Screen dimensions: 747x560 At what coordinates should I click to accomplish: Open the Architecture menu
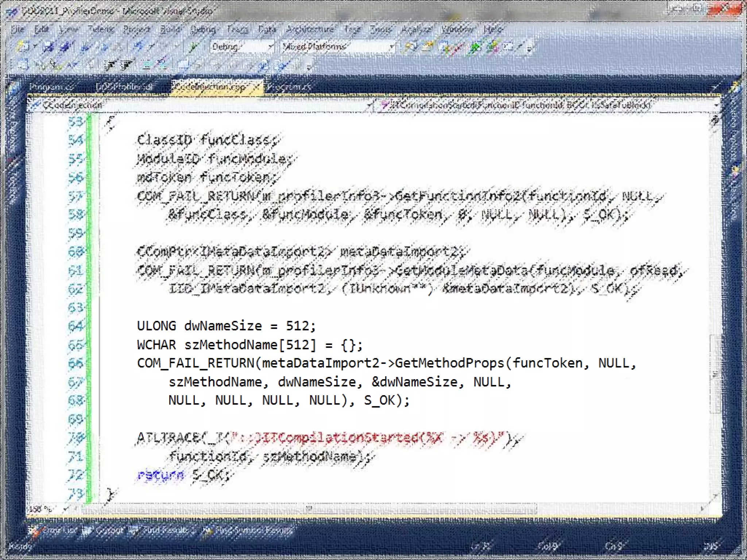pos(310,29)
